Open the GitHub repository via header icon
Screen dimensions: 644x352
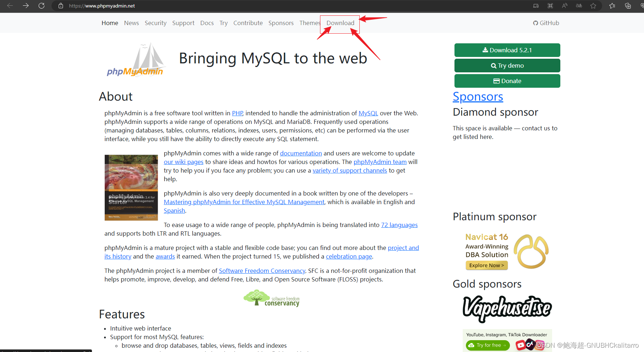(x=546, y=23)
